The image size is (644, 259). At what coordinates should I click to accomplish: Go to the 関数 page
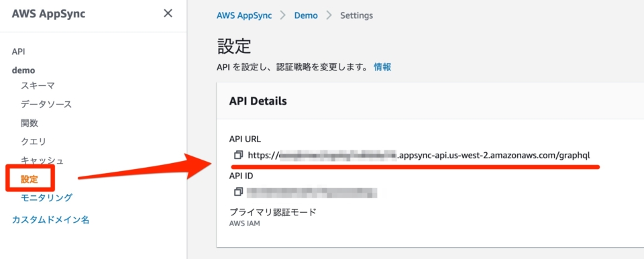click(x=30, y=123)
